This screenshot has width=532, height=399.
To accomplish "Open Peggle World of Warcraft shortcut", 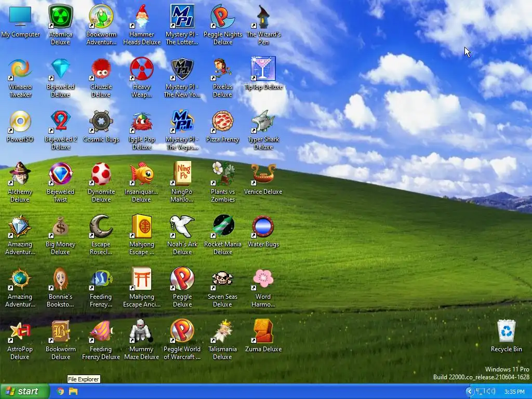I will point(182,331).
